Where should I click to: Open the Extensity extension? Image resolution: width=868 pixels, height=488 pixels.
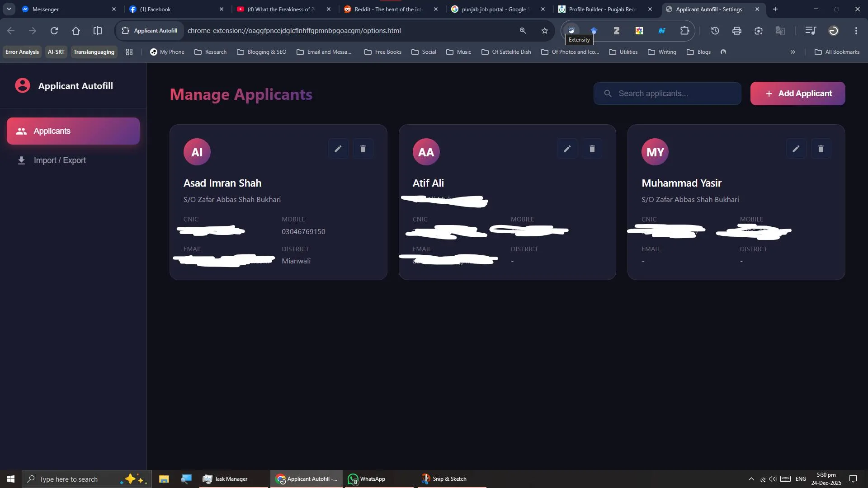(x=571, y=30)
